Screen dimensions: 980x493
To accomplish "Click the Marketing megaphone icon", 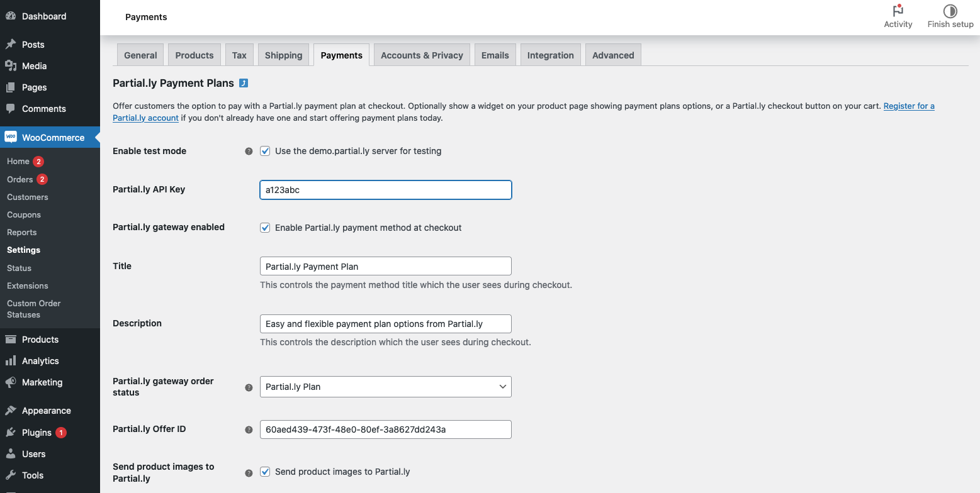I will tap(11, 382).
